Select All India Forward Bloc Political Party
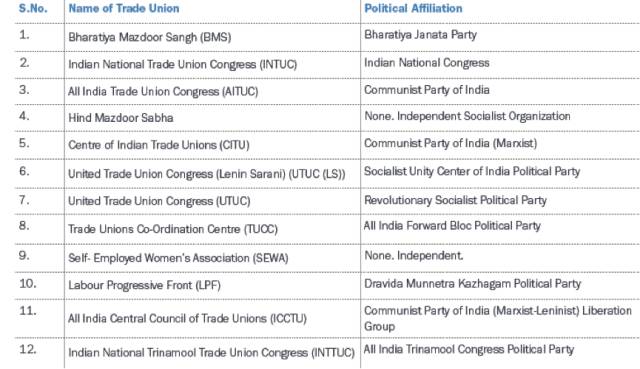Screen dimensions: 640x369 point(452,226)
